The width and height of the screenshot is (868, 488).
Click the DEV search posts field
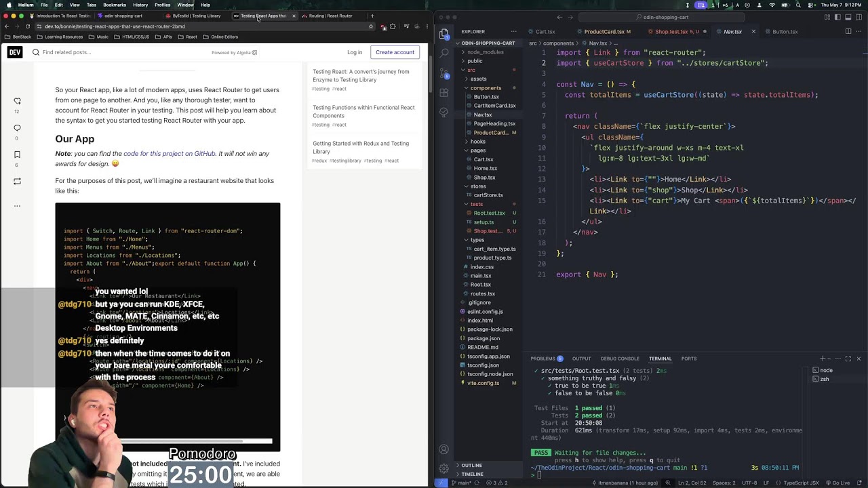[122, 52]
